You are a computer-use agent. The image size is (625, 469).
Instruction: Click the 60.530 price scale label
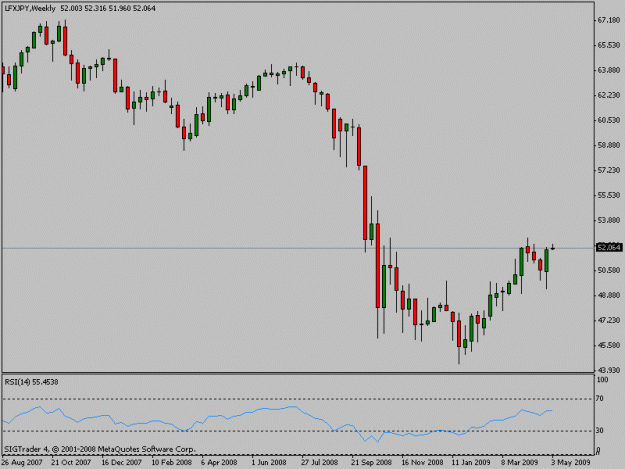point(609,120)
